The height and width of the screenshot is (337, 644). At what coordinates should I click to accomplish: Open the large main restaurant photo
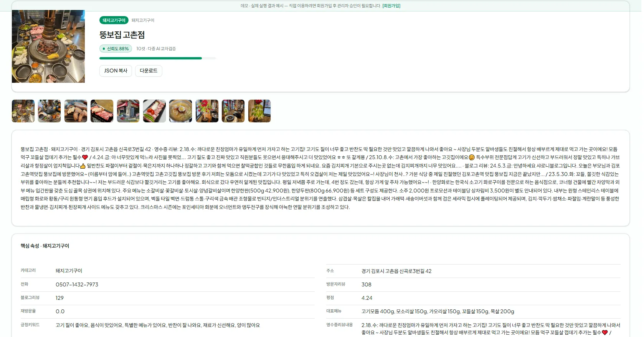pos(48,46)
